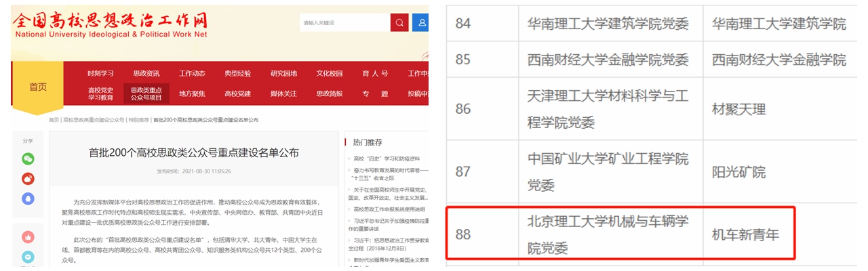Click the 媒体关注 navigation item
The width and height of the screenshot is (868, 271).
[x=283, y=93]
